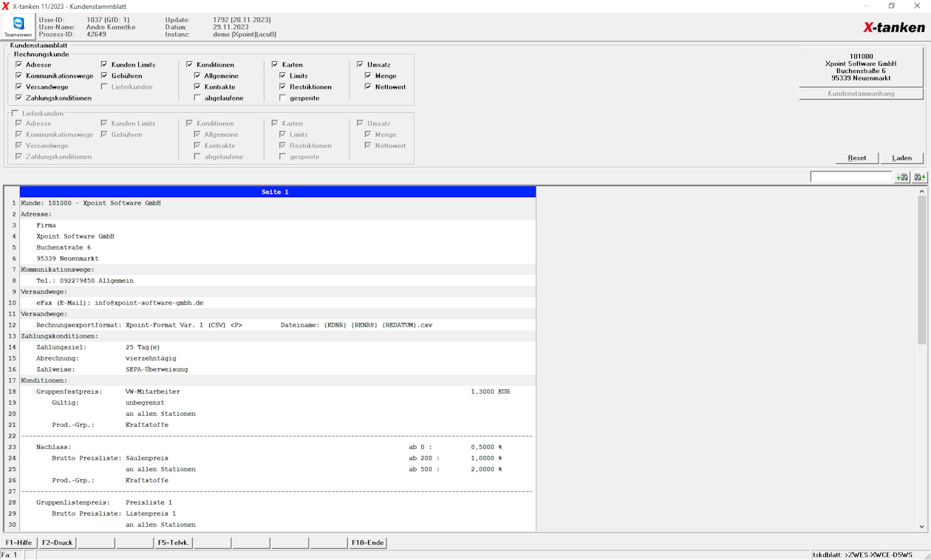Click the blue 'Seite 1' page header
Viewport: 931px width, 560px height.
click(x=277, y=192)
